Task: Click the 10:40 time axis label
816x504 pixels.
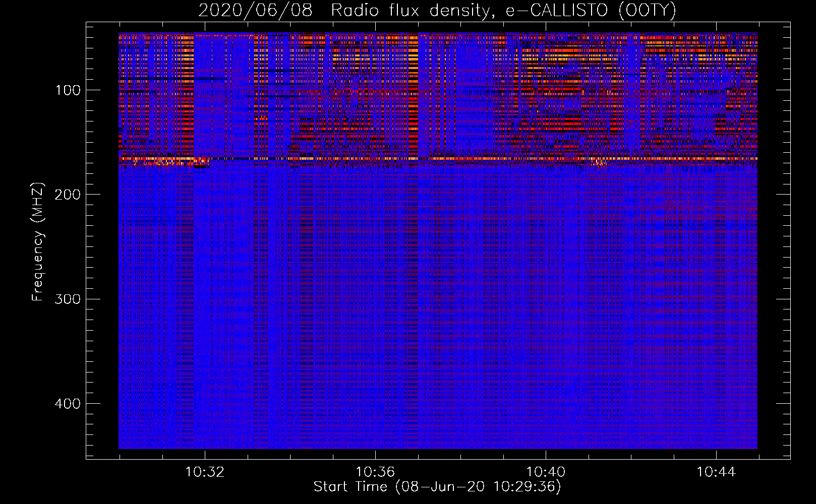Action: click(545, 472)
